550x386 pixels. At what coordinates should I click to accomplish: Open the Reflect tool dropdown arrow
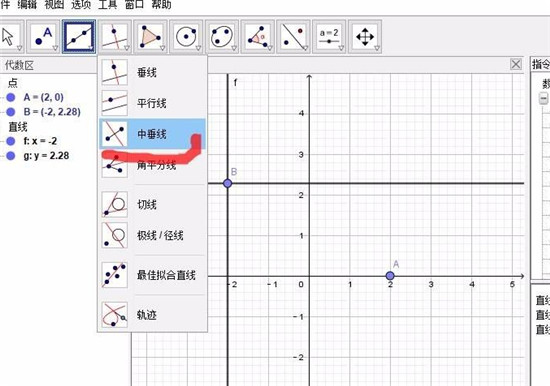(306, 48)
